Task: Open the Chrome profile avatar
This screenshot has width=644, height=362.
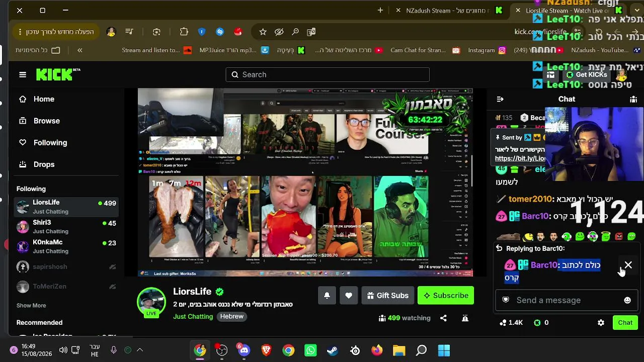Action: (x=111, y=32)
